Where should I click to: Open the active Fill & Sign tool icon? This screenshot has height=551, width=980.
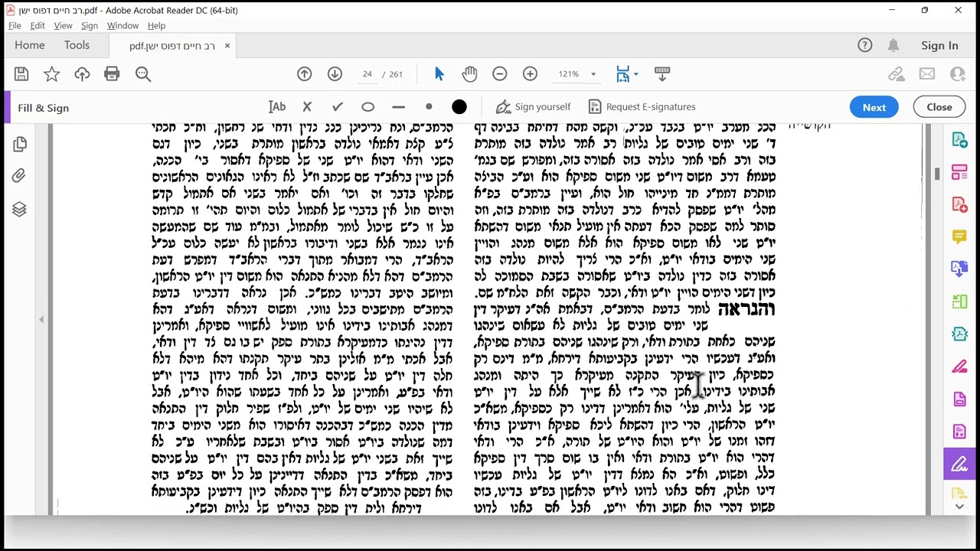click(960, 464)
